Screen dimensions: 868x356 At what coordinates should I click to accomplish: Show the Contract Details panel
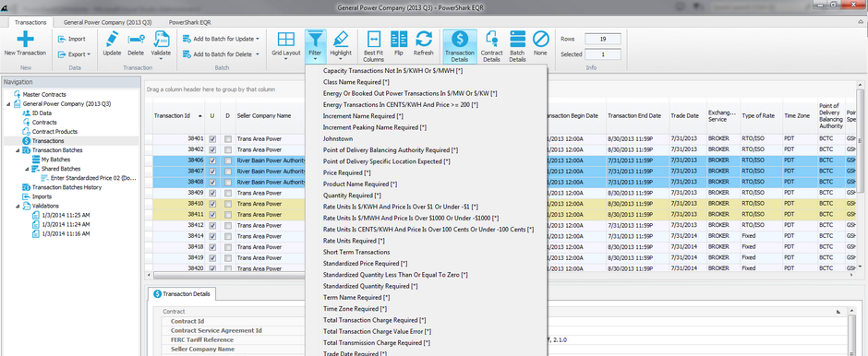coord(491,45)
